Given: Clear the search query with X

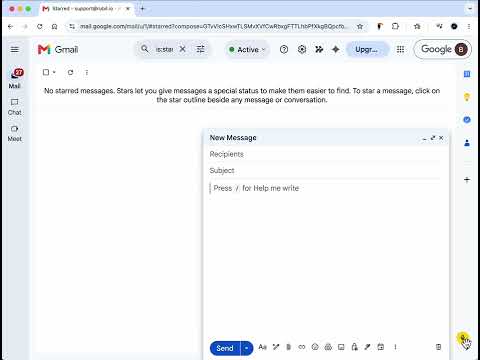Looking at the screenshot, I should 182,49.
